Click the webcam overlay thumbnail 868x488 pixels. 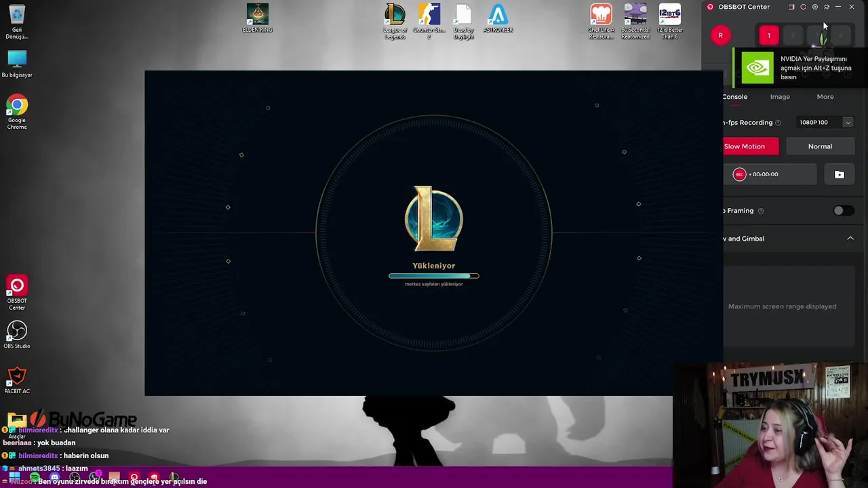(771, 425)
